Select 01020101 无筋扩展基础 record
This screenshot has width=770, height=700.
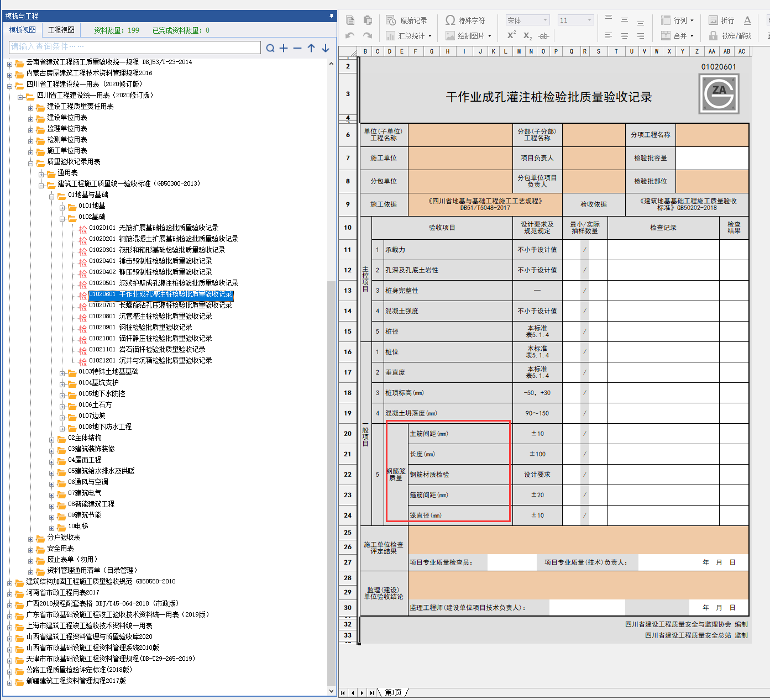click(x=154, y=228)
